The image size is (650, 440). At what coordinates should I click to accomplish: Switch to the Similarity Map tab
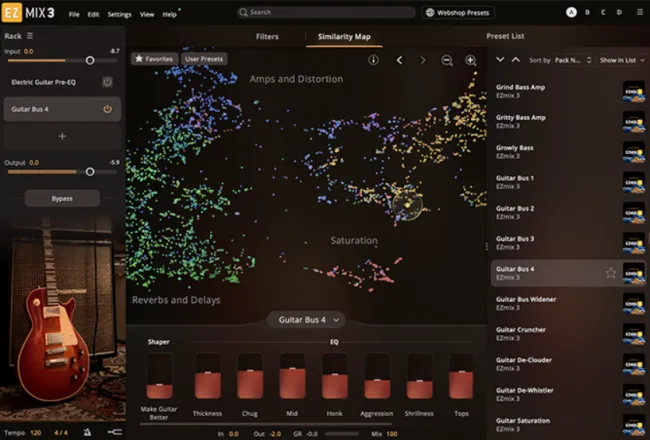tap(344, 36)
